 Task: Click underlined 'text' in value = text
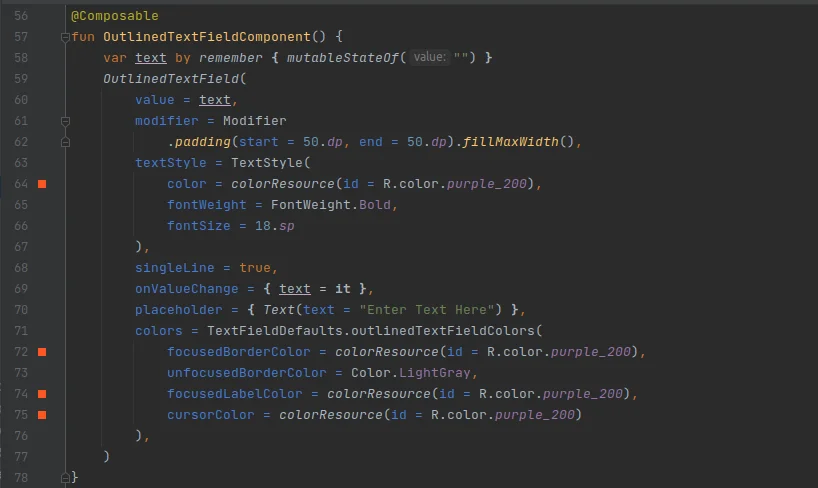click(214, 100)
